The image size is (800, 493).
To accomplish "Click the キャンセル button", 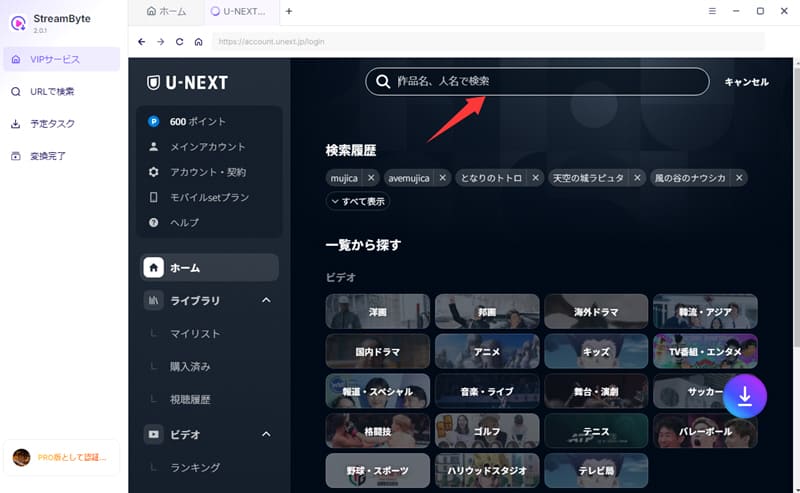I will tap(746, 82).
